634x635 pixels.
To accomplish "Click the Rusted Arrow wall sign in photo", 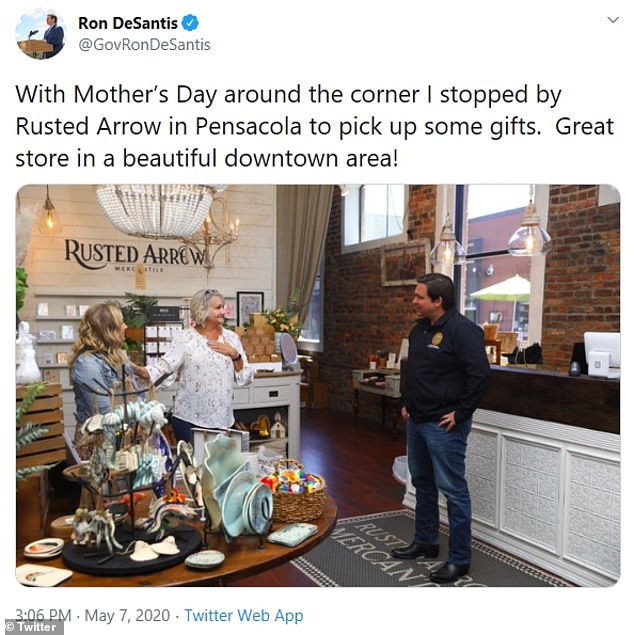I will [134, 255].
